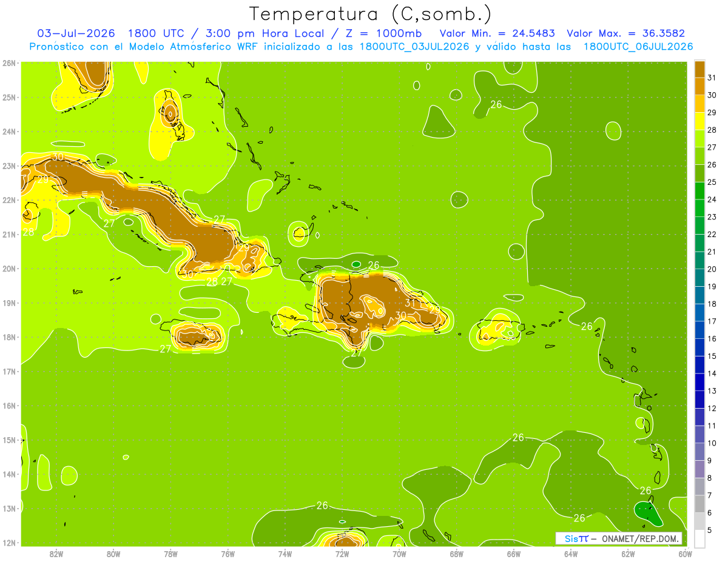The width and height of the screenshot is (728, 562).
Task: Click the colorbar tick label 5
Action: point(710,530)
